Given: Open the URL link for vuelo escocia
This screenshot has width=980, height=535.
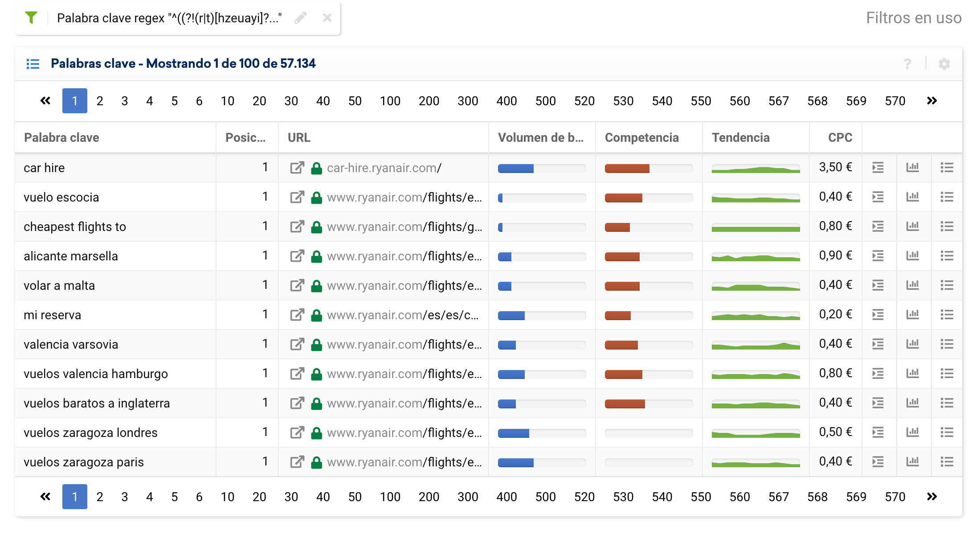Looking at the screenshot, I should pyautogui.click(x=404, y=198).
